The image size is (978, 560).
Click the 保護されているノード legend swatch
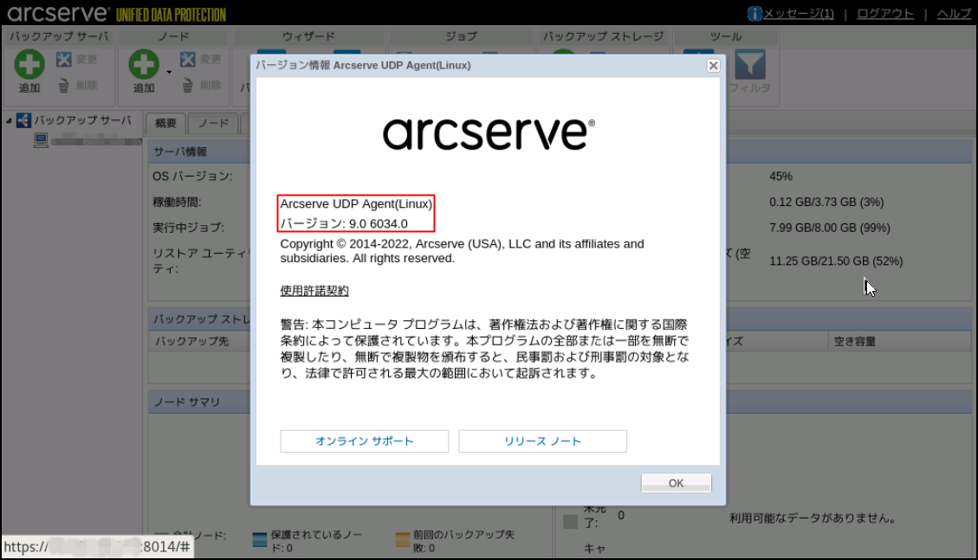(260, 539)
